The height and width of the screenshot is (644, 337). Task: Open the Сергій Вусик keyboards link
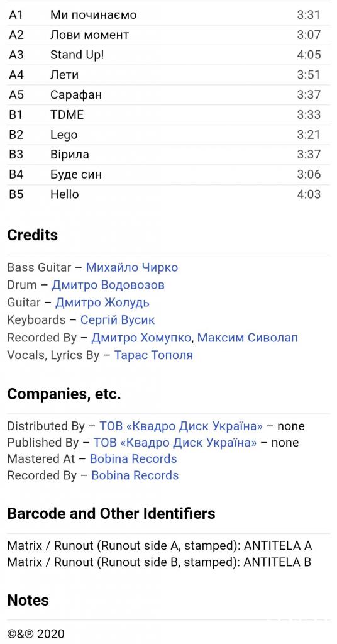[x=118, y=320]
